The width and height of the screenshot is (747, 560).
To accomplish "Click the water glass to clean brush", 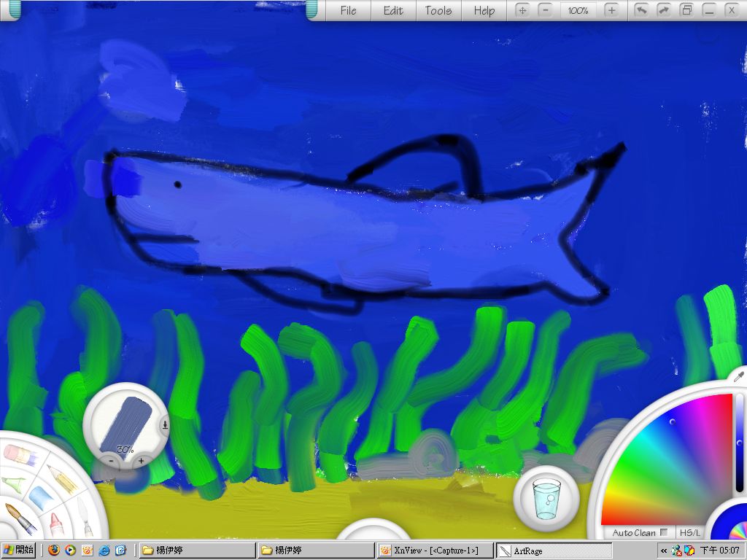I will click(x=546, y=499).
